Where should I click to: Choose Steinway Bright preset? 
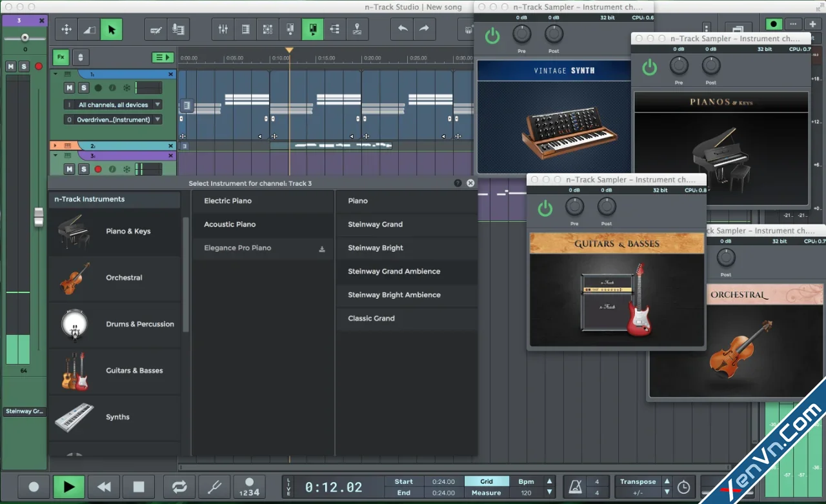(407, 248)
